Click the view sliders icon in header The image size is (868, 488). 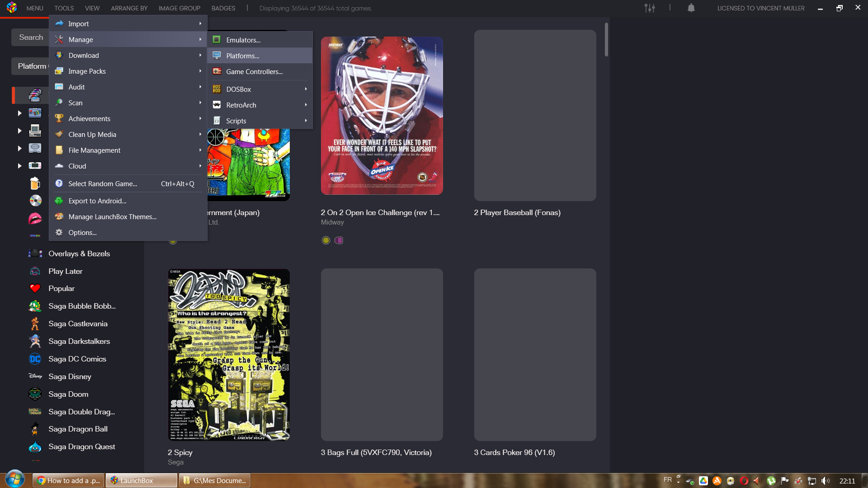tap(650, 8)
